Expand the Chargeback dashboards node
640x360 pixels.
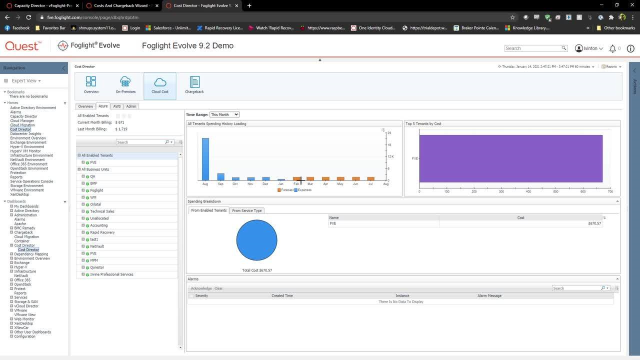11,232
